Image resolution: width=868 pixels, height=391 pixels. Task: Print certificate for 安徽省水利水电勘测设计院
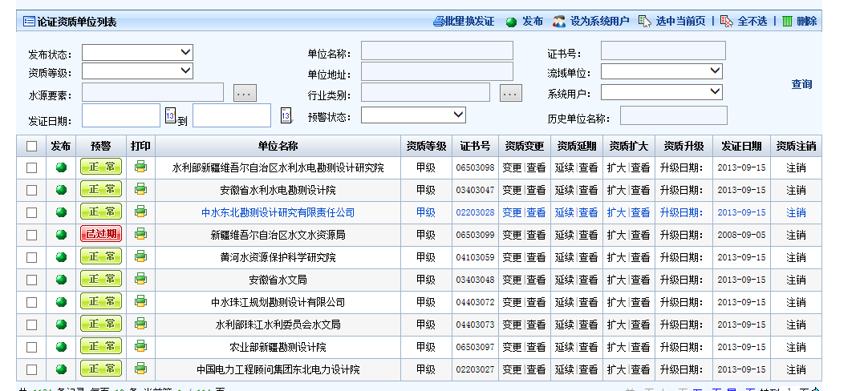click(x=140, y=189)
